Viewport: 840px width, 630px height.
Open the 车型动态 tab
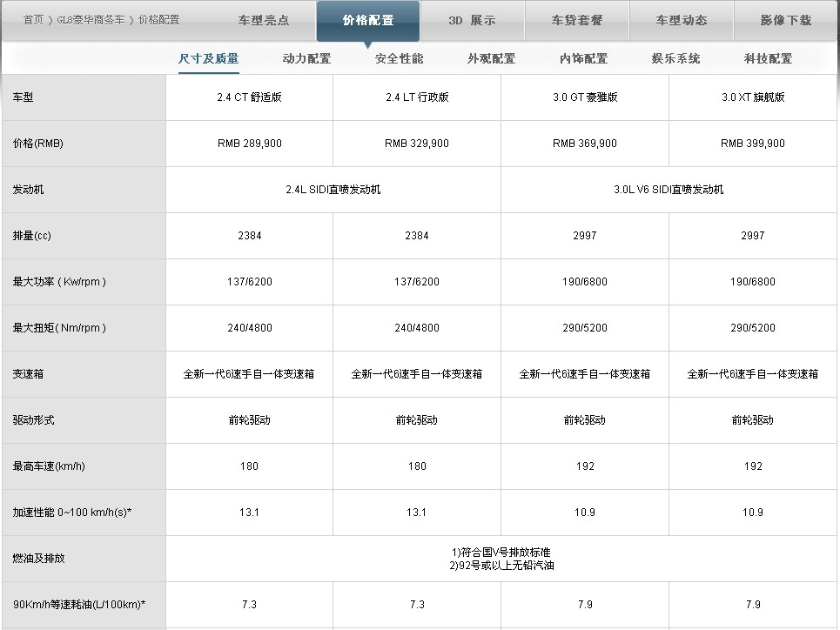click(x=682, y=18)
